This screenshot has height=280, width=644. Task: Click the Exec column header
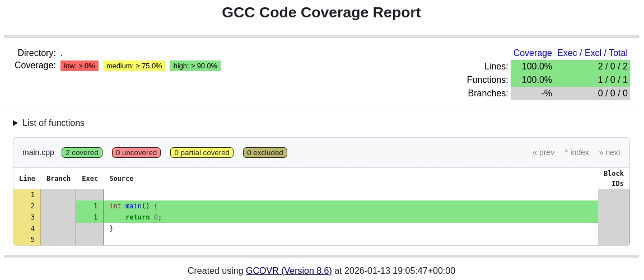[x=90, y=179]
